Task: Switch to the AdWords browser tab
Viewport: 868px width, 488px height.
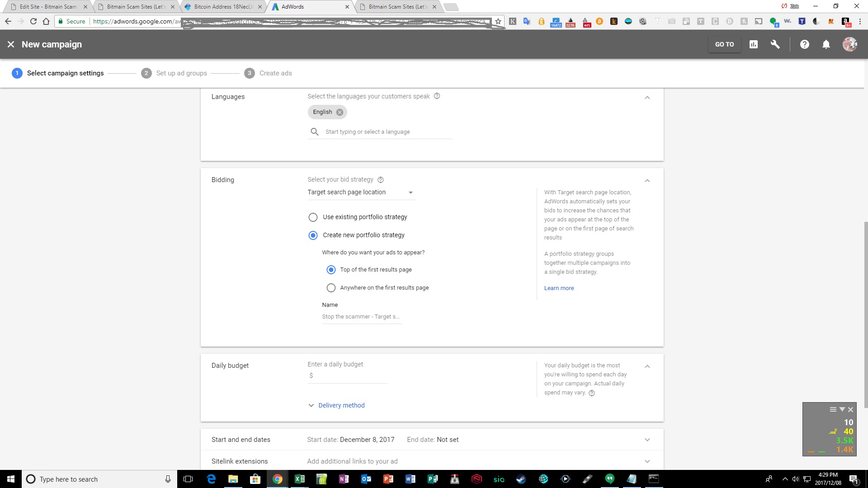Action: point(310,7)
